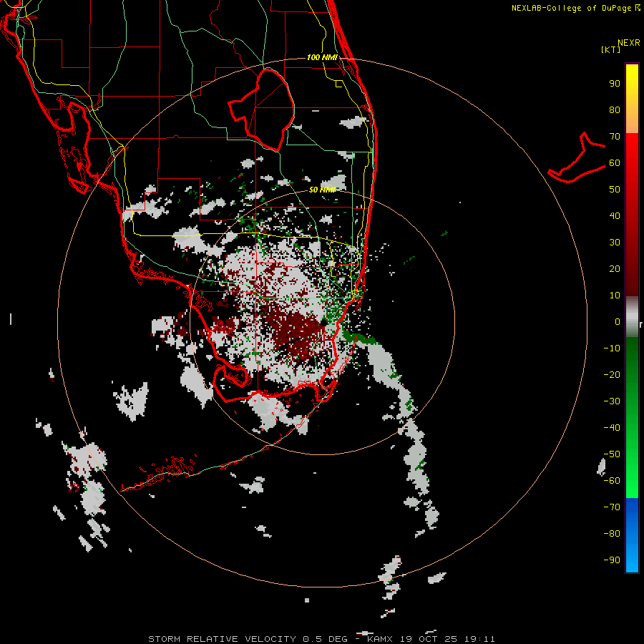
Task: Click the STORM RELATIVE VELOCITY caption text
Action: [222, 639]
